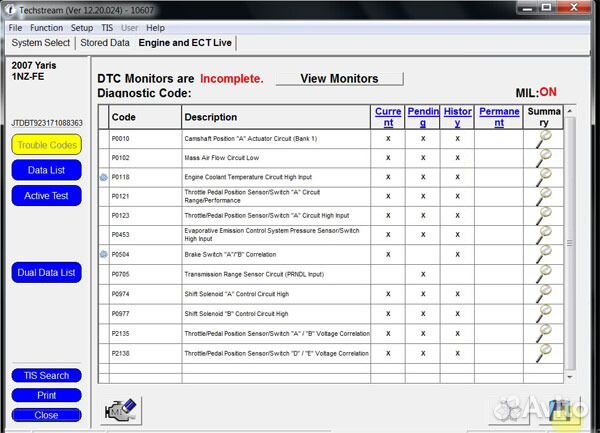Open the Function menu
The height and width of the screenshot is (433, 600).
(x=46, y=28)
